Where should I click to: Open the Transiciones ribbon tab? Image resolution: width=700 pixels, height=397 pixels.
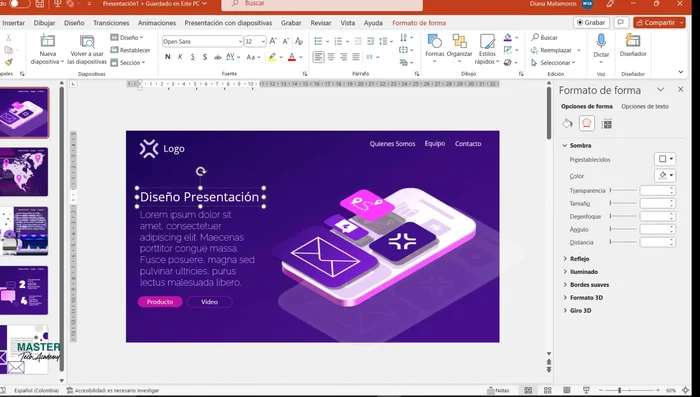[111, 23]
